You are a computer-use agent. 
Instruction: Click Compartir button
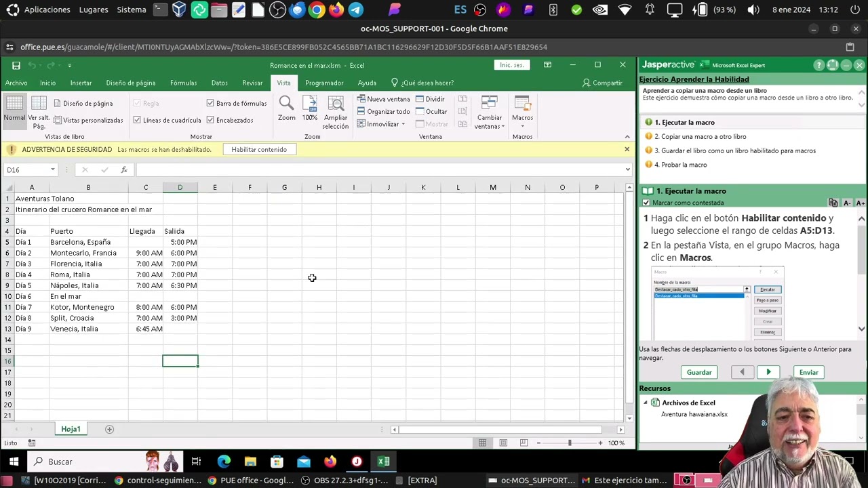pyautogui.click(x=602, y=83)
